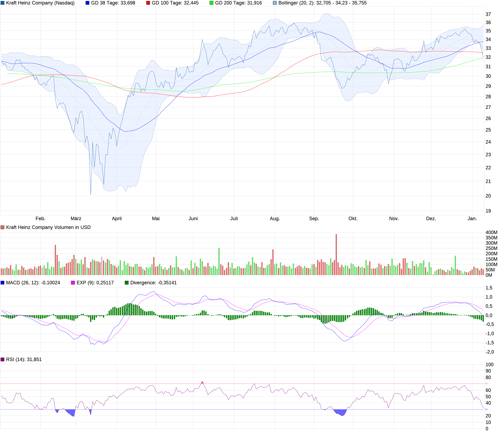The image size is (504, 434).
Task: Select the März label on the time axis
Action: (76, 218)
